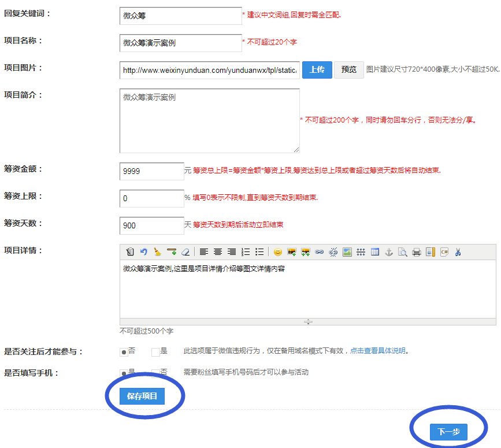Click the print icon in editor toolbar
The image size is (501, 448).
coord(416,252)
